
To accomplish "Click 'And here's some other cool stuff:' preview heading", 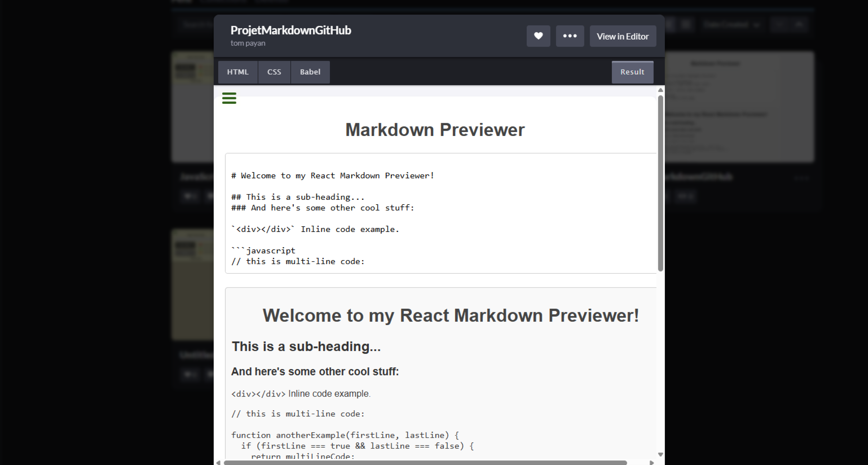I will click(x=315, y=372).
